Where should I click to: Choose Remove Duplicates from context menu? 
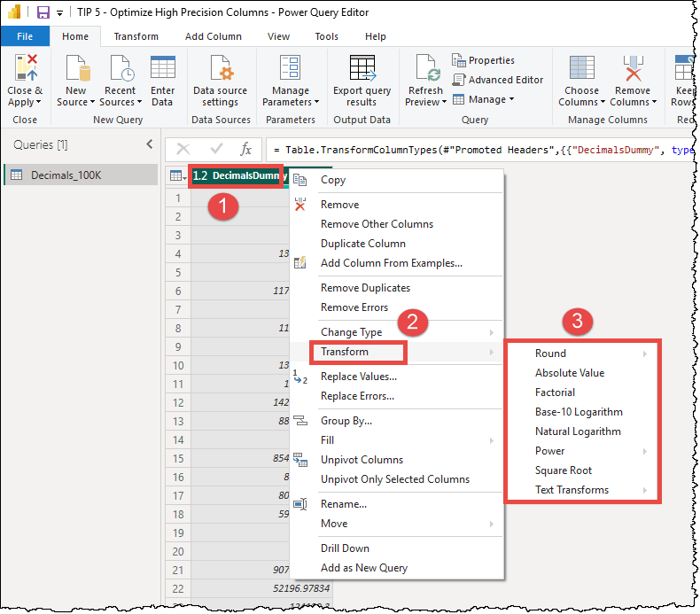365,288
